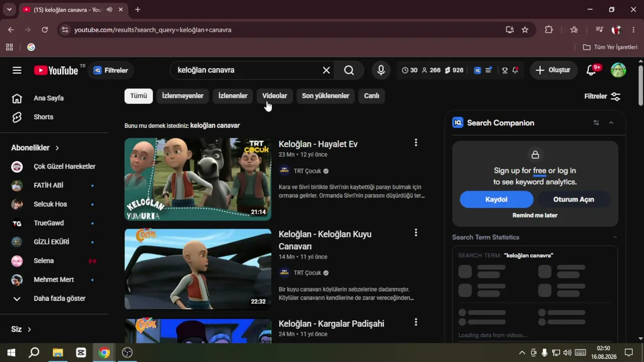Screen dimensions: 644x362
Task: Open the vidIQ blue logo in the header toolbar
Action: (x=477, y=70)
